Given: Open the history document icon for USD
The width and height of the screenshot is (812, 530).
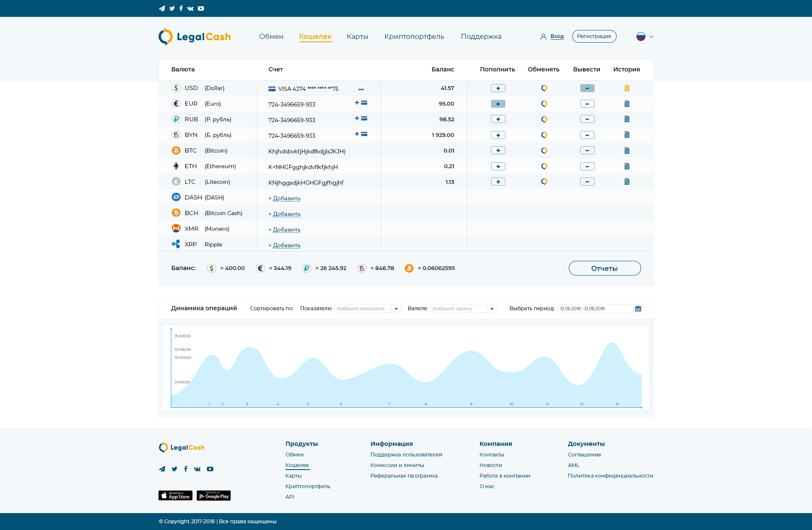Looking at the screenshot, I should [627, 88].
